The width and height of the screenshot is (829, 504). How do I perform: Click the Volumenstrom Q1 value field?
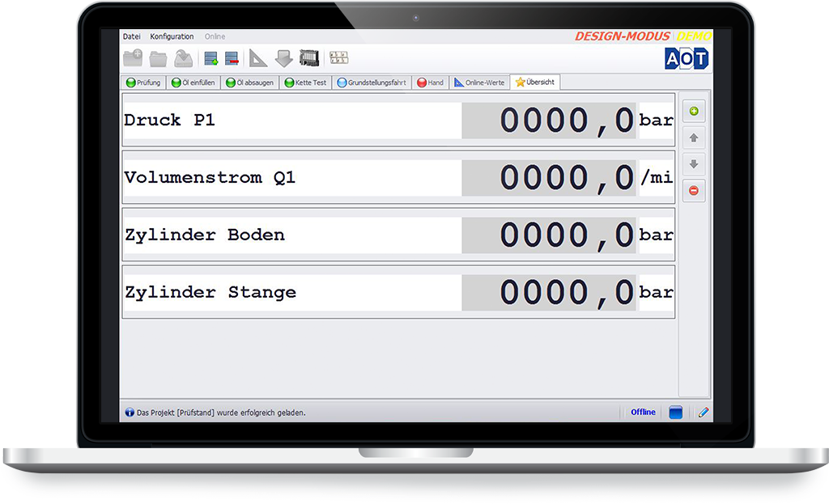(549, 177)
